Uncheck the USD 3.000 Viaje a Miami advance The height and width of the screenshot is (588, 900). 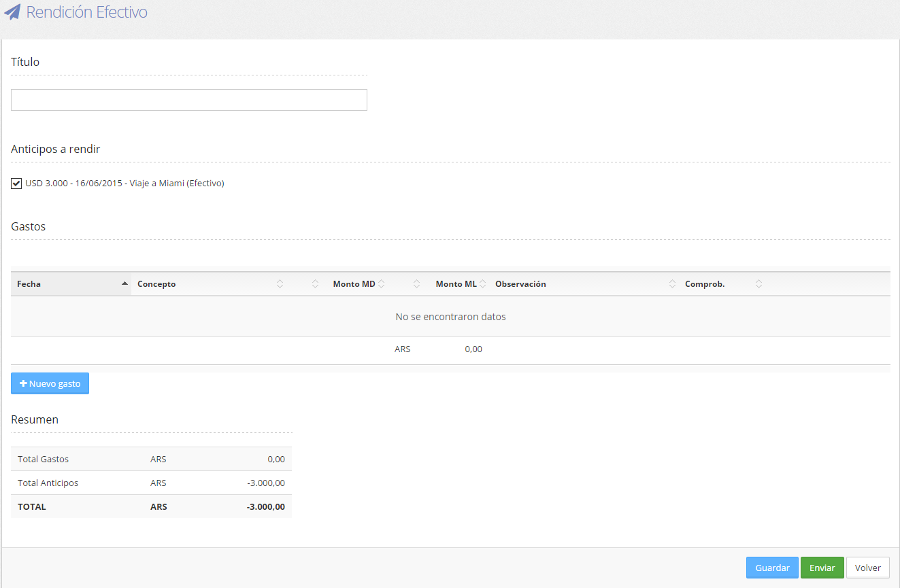(x=16, y=184)
